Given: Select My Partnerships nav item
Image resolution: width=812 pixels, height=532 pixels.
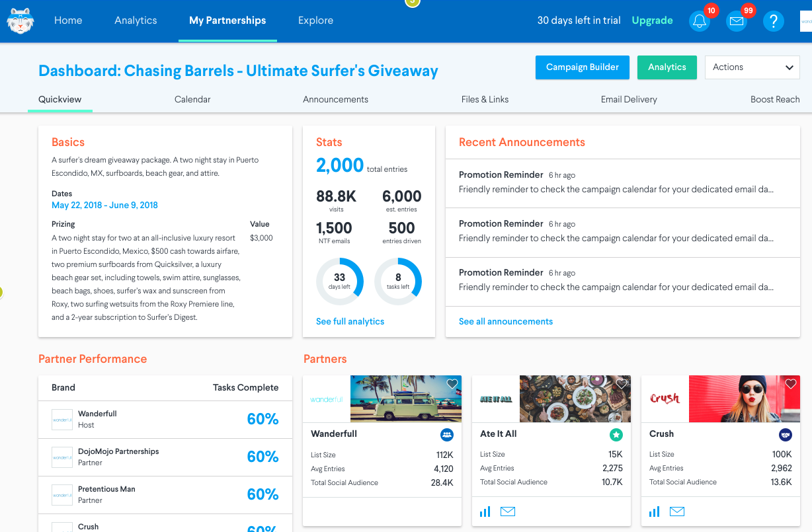Looking at the screenshot, I should click(x=227, y=20).
